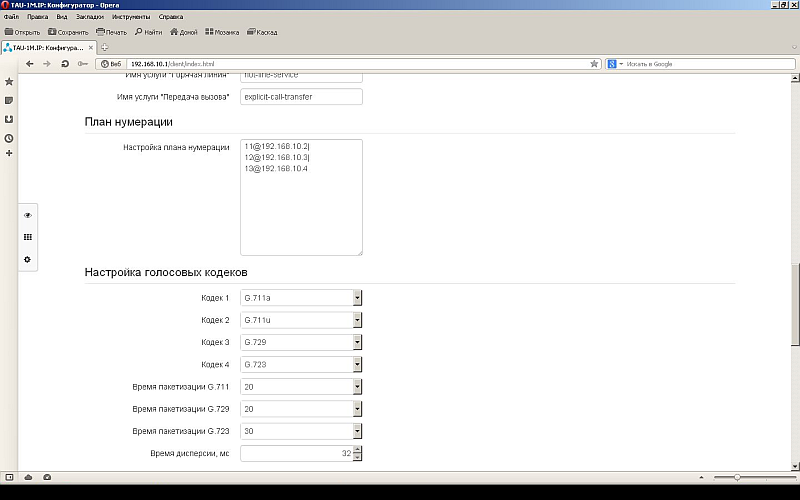Go to Домой via toolbar
This screenshot has width=800, height=500.
pyautogui.click(x=184, y=32)
